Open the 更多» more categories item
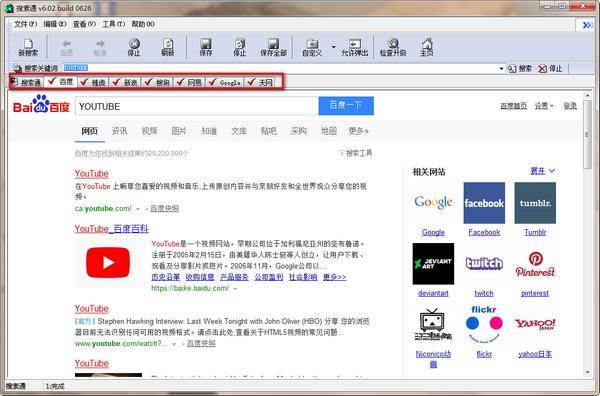 pos(358,131)
